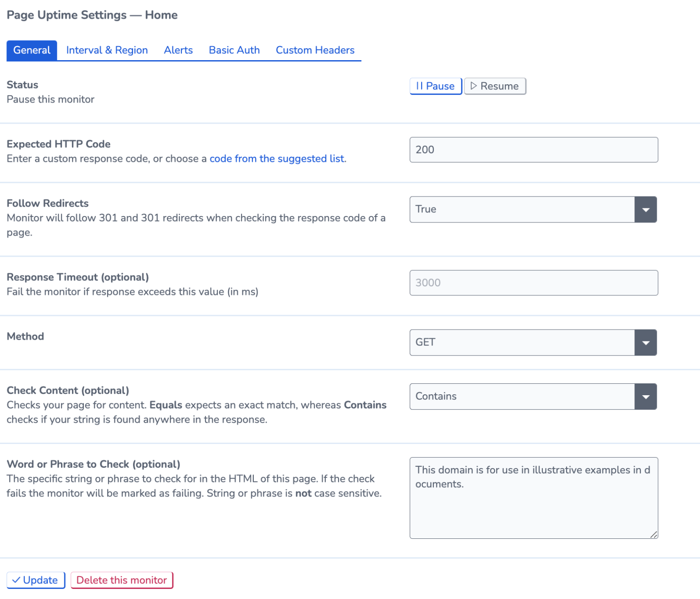
Task: Open the Alerts tab
Action: [x=178, y=50]
